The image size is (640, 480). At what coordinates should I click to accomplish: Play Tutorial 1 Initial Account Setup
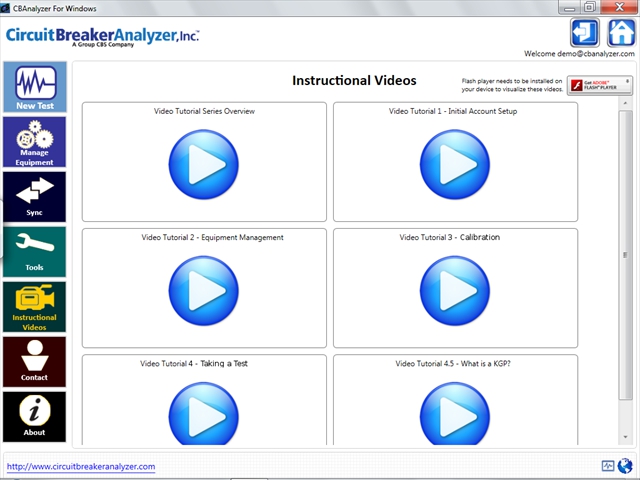[455, 164]
